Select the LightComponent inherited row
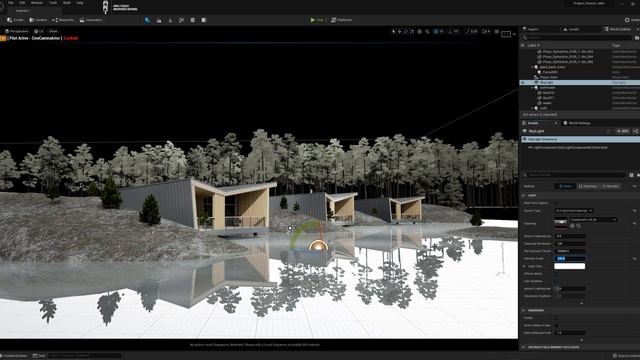 [x=567, y=147]
